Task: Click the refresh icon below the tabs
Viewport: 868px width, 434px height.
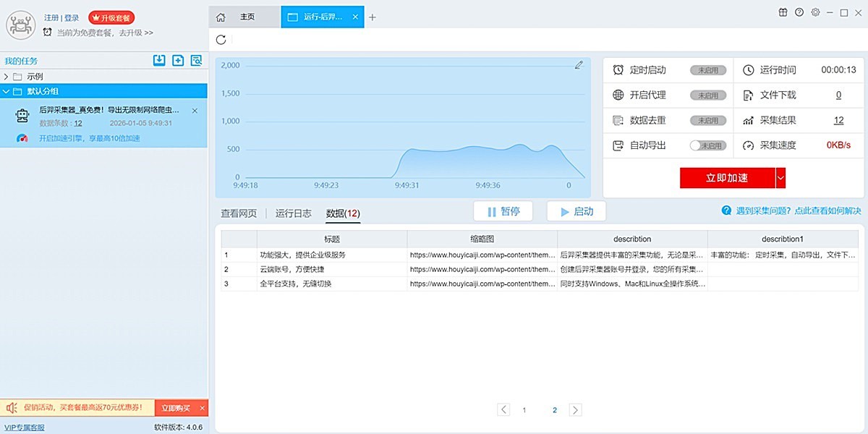Action: (x=221, y=40)
